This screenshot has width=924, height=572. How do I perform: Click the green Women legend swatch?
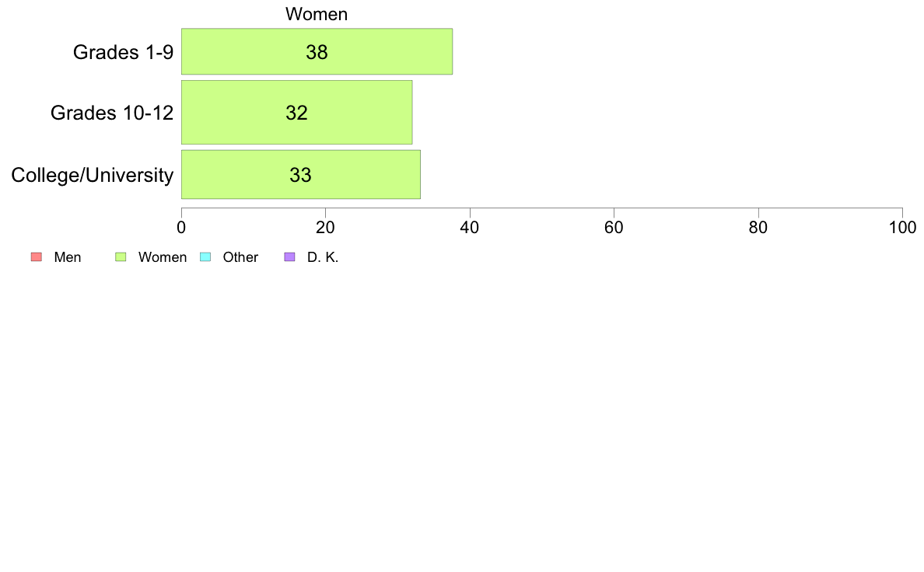click(121, 256)
